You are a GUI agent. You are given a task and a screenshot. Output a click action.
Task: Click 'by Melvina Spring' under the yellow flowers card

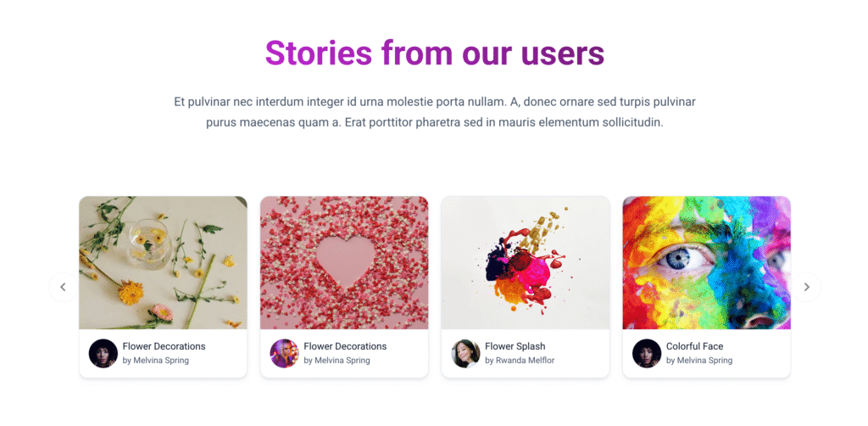(156, 361)
